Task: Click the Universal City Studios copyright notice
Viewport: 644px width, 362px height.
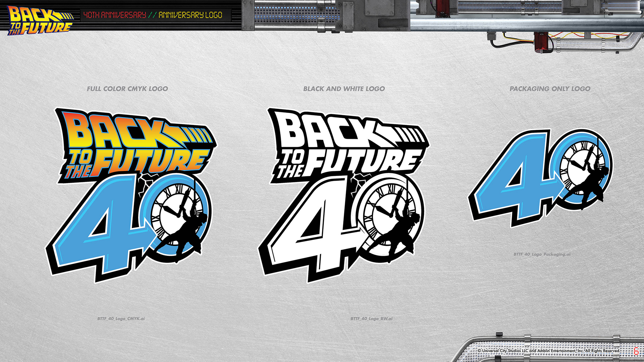Action: point(549,351)
